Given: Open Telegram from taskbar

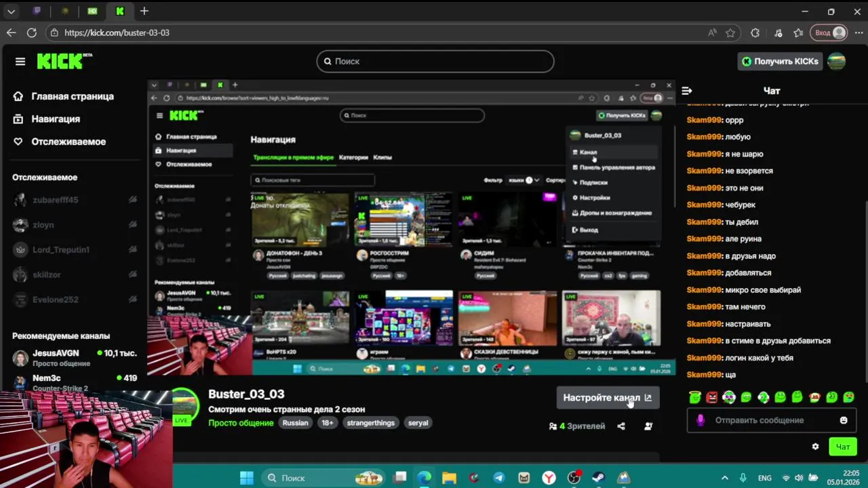Looking at the screenshot, I should point(499,478).
